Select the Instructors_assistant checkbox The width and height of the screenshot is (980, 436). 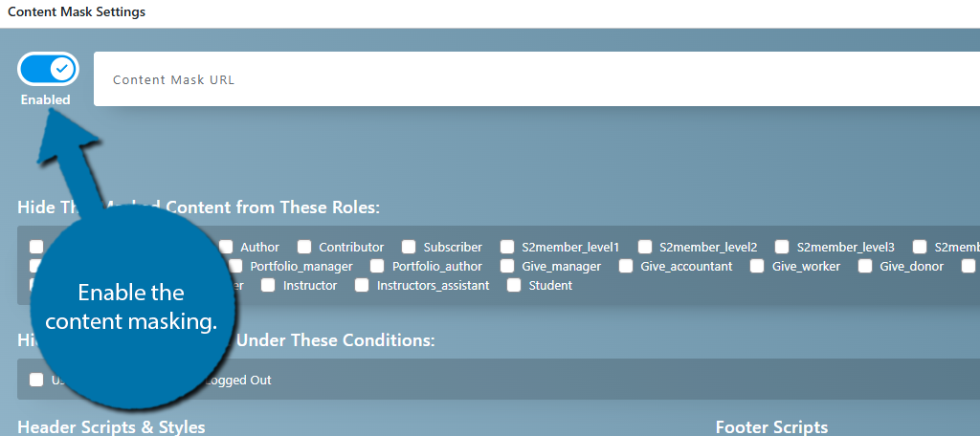tap(362, 286)
